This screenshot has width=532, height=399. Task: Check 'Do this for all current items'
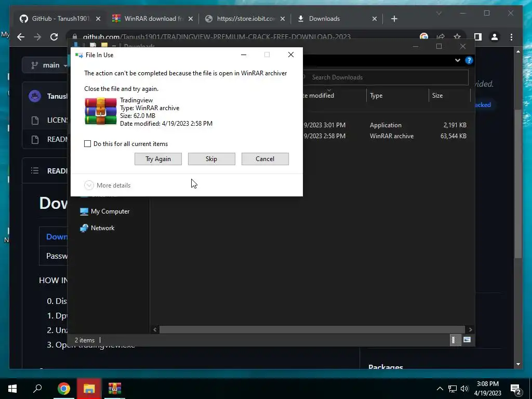click(87, 144)
